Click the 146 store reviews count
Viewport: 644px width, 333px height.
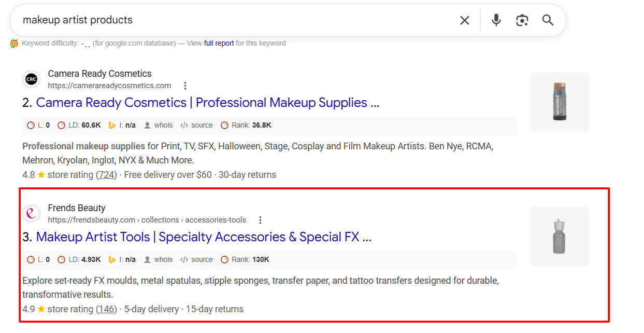tap(106, 309)
